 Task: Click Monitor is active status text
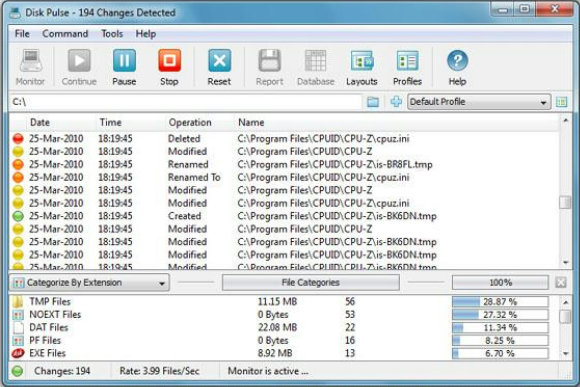pyautogui.click(x=268, y=371)
